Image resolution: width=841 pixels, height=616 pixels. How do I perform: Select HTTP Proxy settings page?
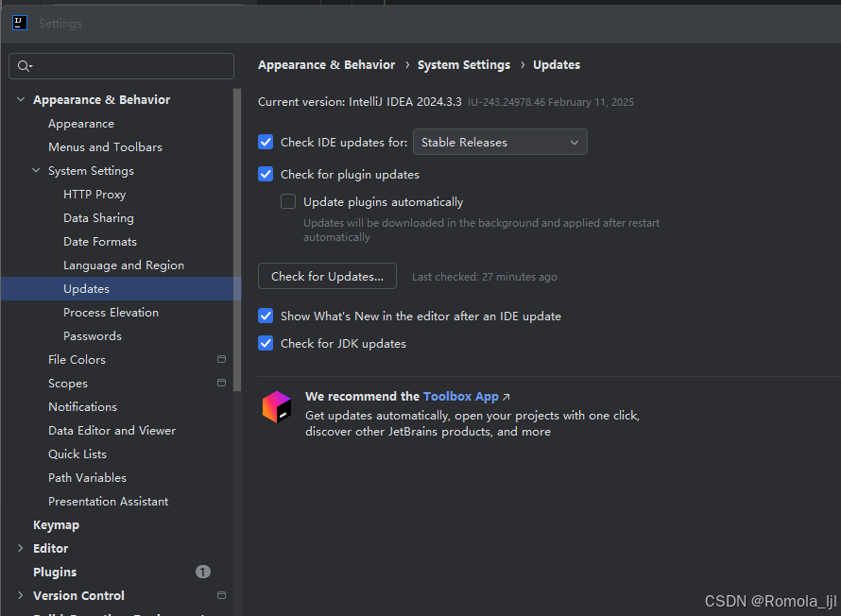(x=94, y=194)
